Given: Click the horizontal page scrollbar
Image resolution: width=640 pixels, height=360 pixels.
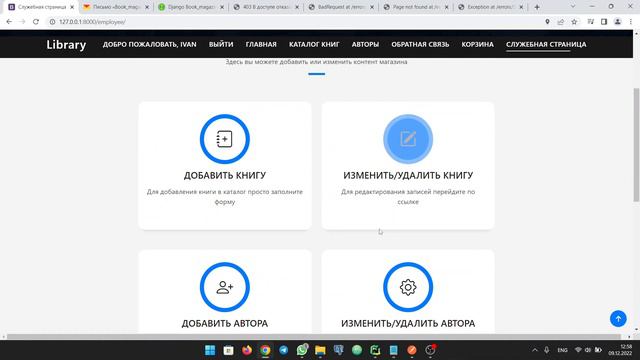Looking at the screenshot, I should 313,336.
